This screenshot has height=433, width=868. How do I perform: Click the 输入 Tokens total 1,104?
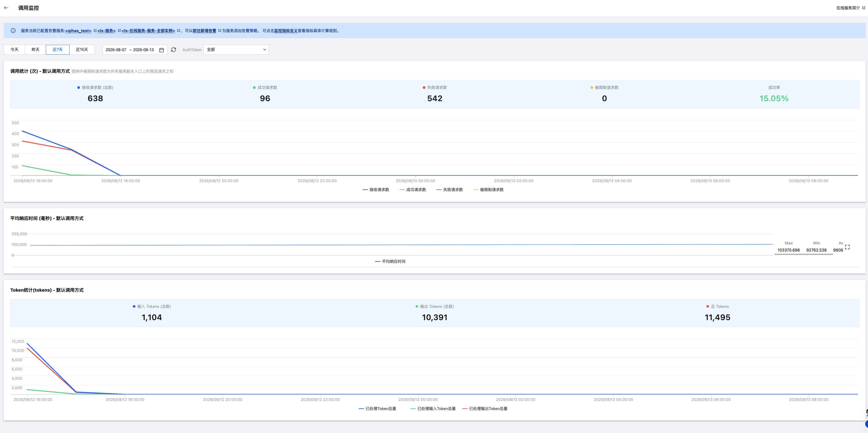(152, 317)
